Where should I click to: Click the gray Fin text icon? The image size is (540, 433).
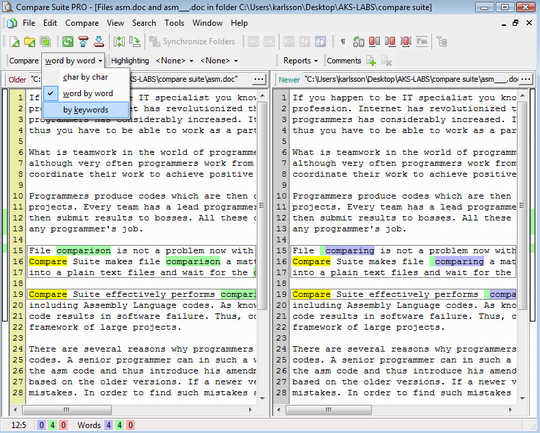pyautogui.click(x=422, y=42)
